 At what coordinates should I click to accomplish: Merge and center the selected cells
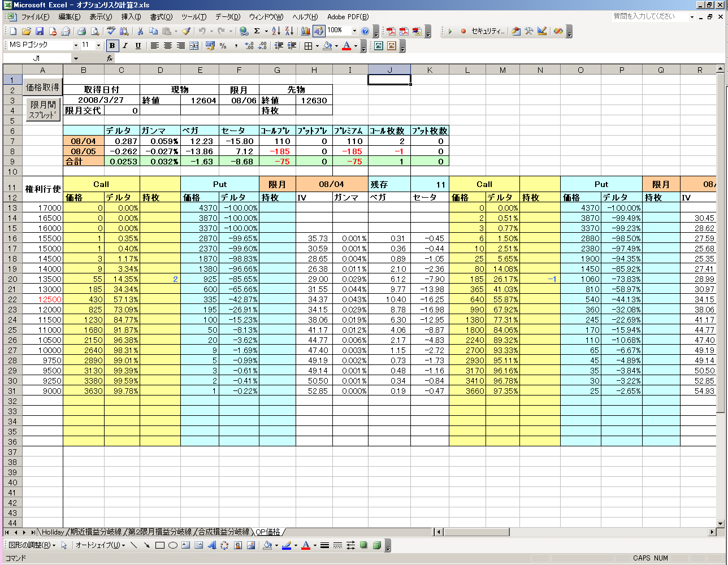(194, 46)
